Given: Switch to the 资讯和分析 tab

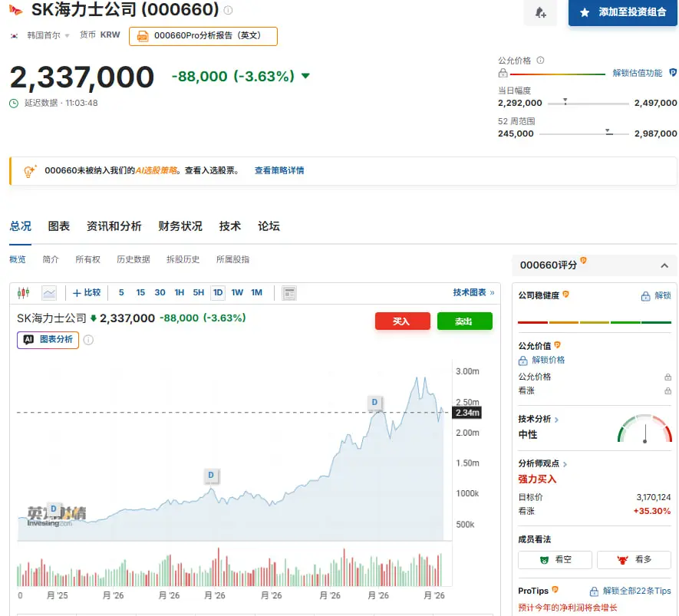Looking at the screenshot, I should 114,226.
